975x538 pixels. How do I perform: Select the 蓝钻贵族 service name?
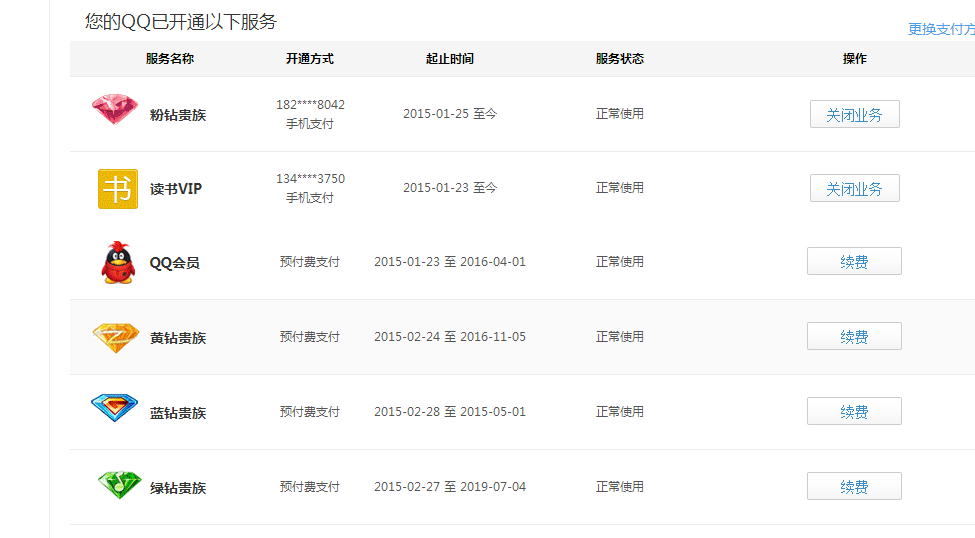point(178,413)
